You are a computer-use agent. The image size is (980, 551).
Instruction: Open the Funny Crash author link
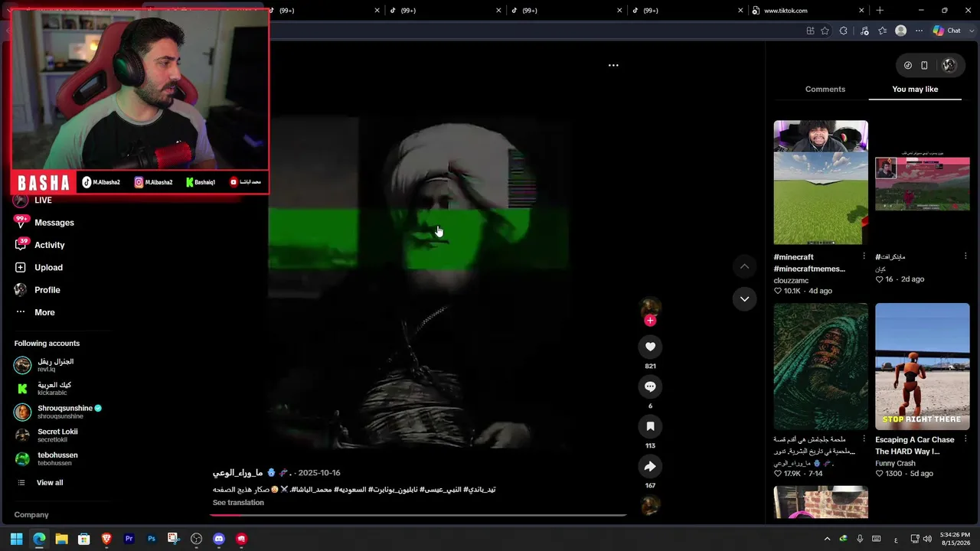point(895,463)
